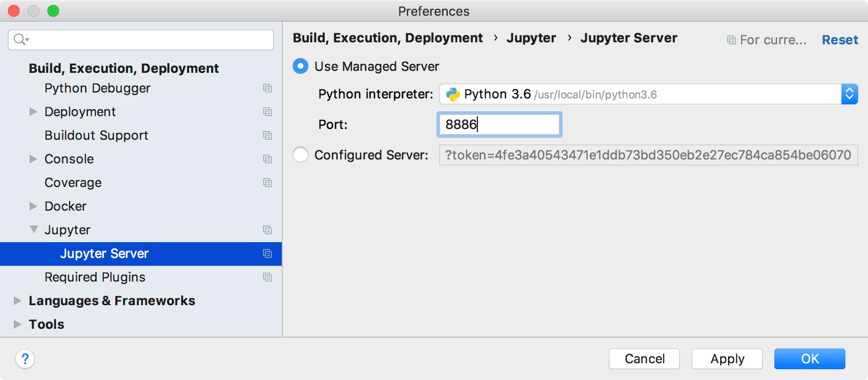The image size is (868, 380).
Task: Click the Cancel button
Action: point(644,359)
